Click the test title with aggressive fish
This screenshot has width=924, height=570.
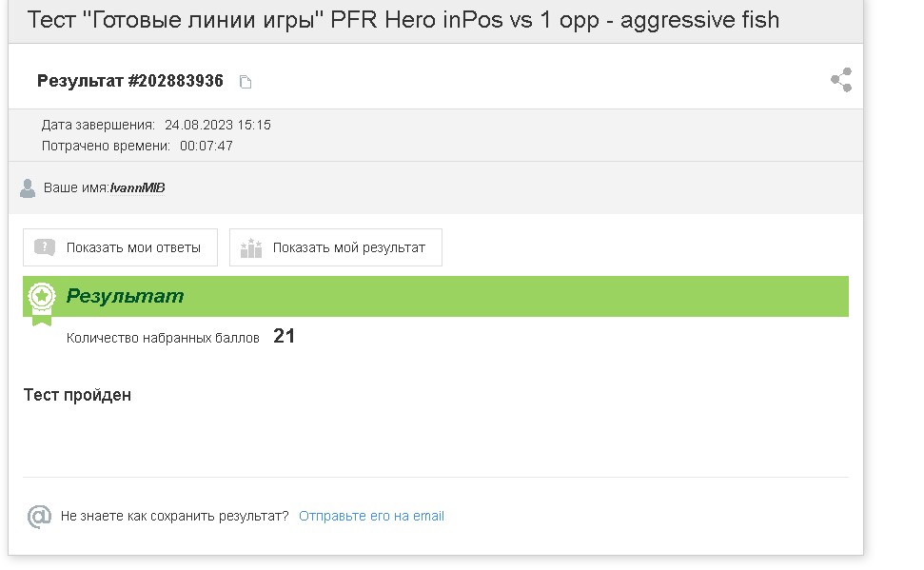point(403,20)
